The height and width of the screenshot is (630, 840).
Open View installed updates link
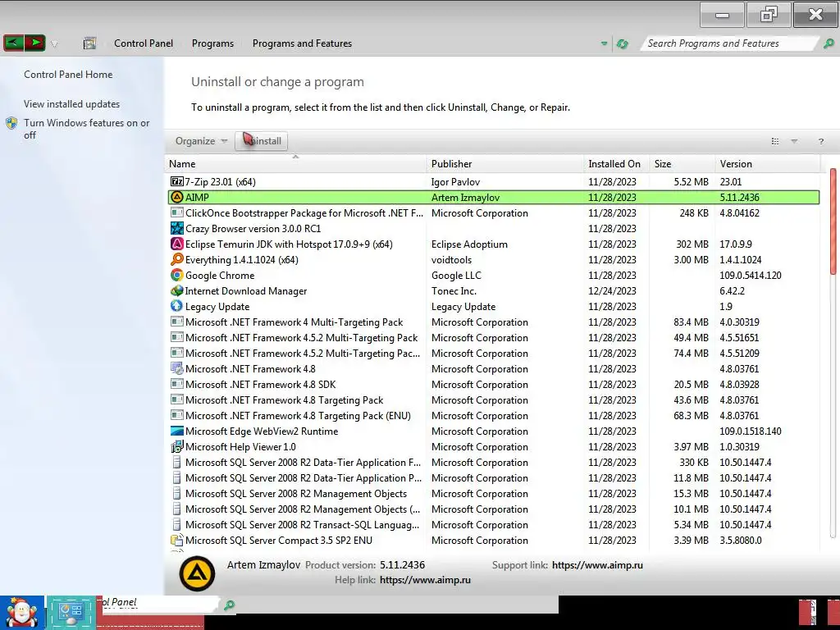tap(72, 104)
